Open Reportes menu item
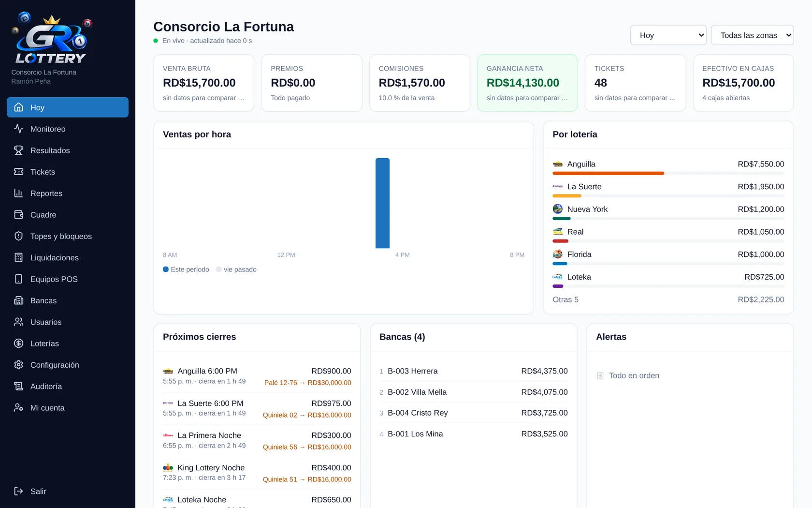Image resolution: width=812 pixels, height=508 pixels. point(68,193)
